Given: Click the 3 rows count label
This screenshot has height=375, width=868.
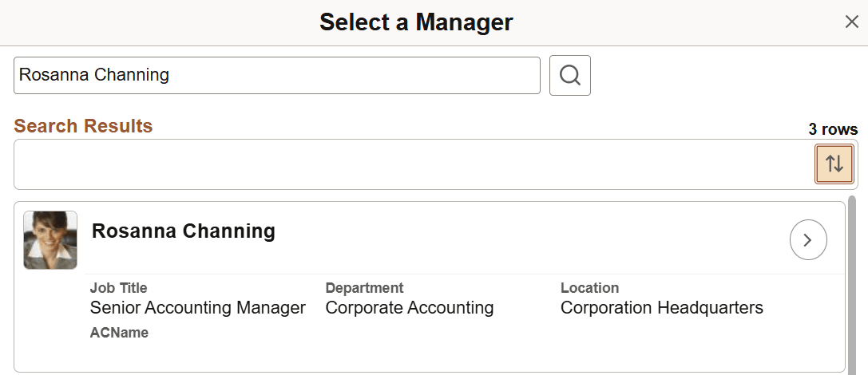Looking at the screenshot, I should pos(833,129).
